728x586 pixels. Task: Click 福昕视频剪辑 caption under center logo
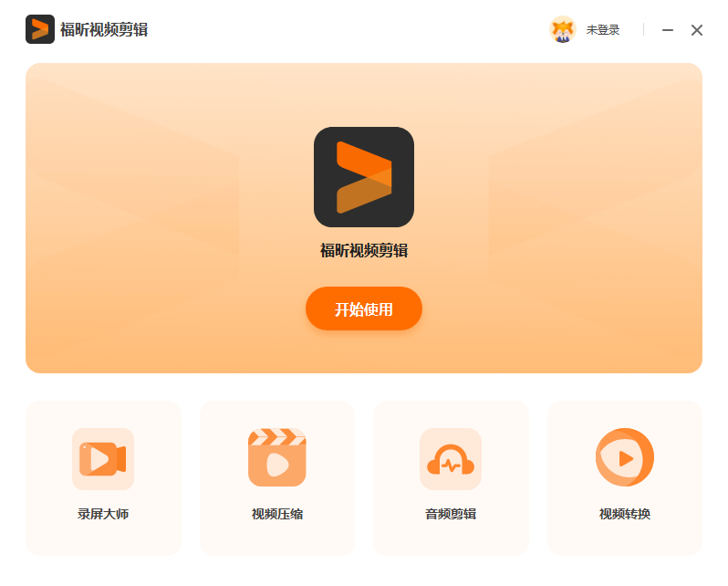(x=363, y=250)
